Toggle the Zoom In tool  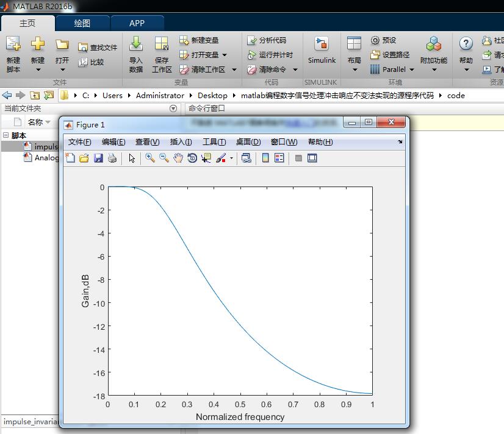149,158
